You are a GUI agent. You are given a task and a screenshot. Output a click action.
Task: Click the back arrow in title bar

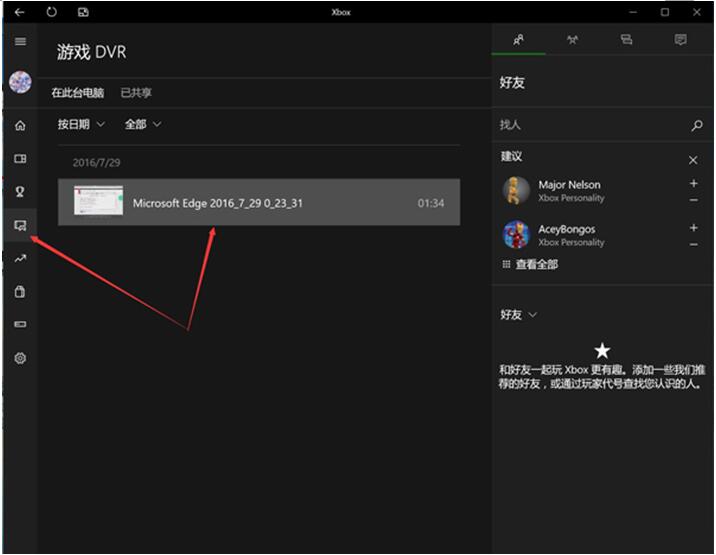tap(19, 12)
